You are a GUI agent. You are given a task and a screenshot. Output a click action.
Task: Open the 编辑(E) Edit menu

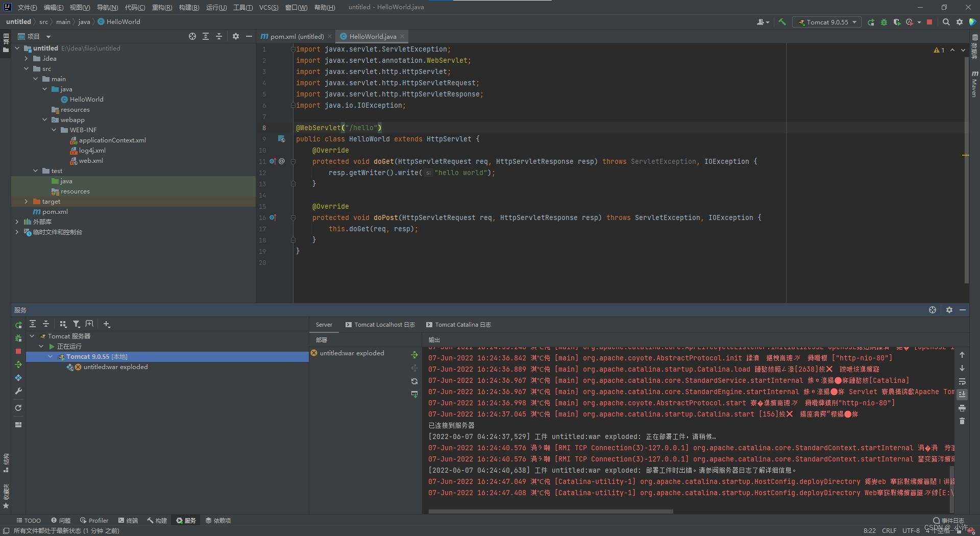(54, 7)
